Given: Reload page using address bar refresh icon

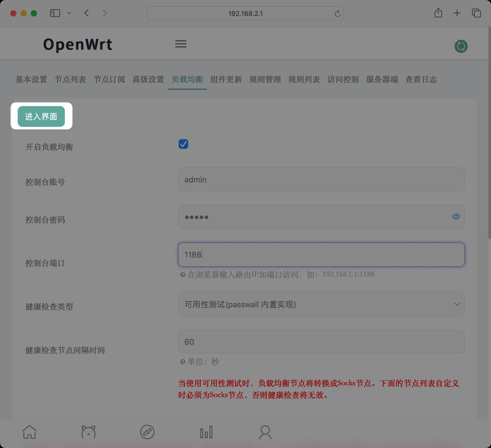Looking at the screenshot, I should point(337,14).
